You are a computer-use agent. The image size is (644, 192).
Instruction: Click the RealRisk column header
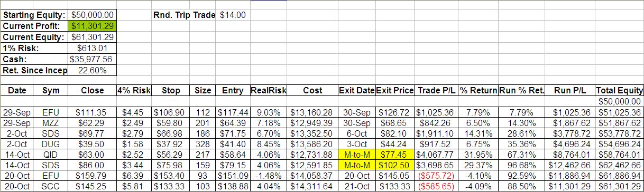tap(269, 90)
